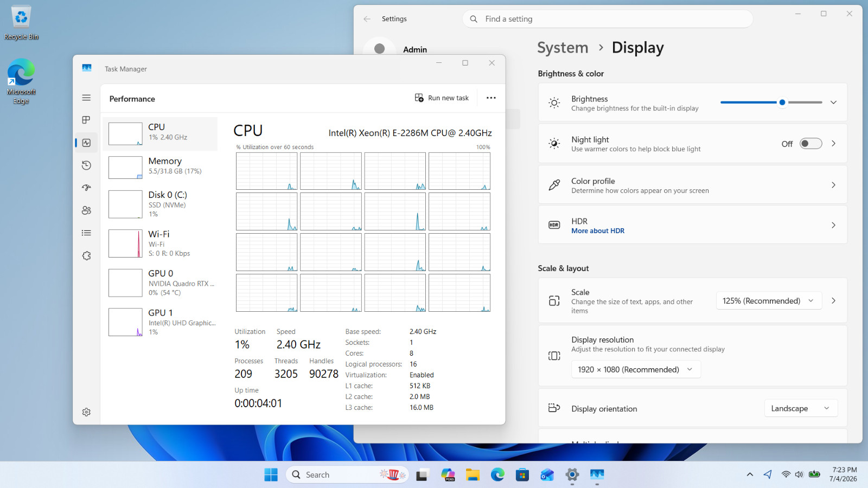Select GPU 0 NVIDIA Quadro entry
Viewport: 868px width, 488px height.
coord(160,282)
